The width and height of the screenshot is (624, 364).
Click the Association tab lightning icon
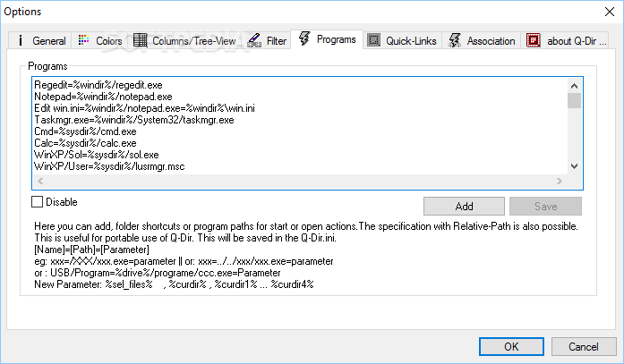[x=455, y=40]
